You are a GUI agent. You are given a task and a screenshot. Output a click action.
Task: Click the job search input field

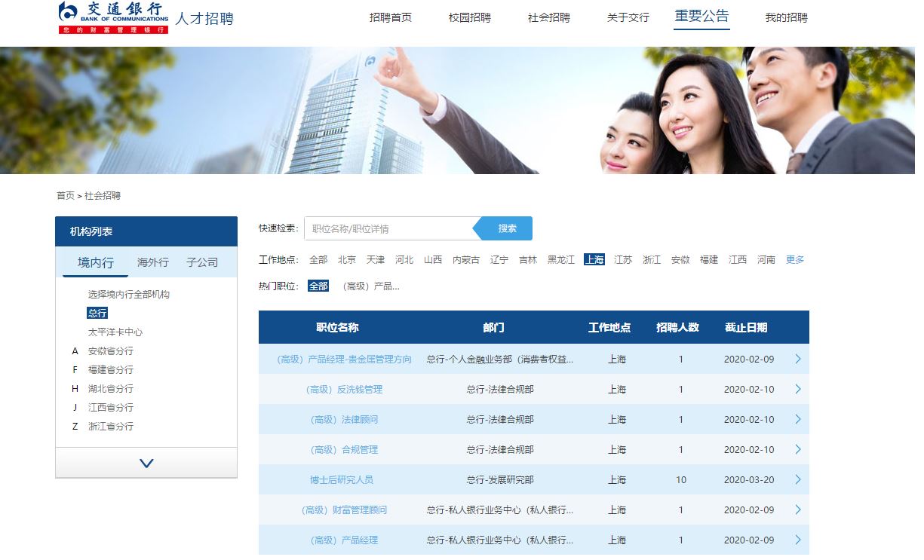coord(388,228)
